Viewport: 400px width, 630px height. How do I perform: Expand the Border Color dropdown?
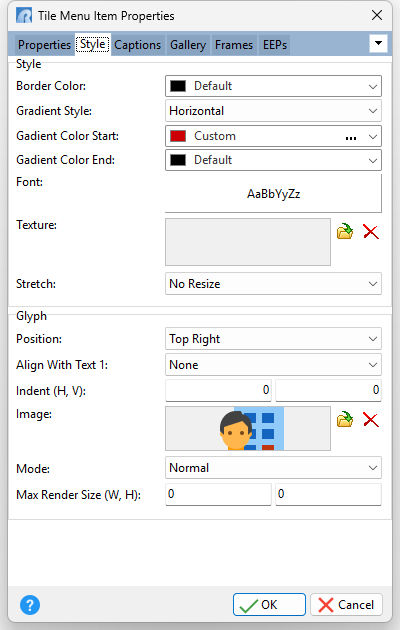(x=273, y=86)
